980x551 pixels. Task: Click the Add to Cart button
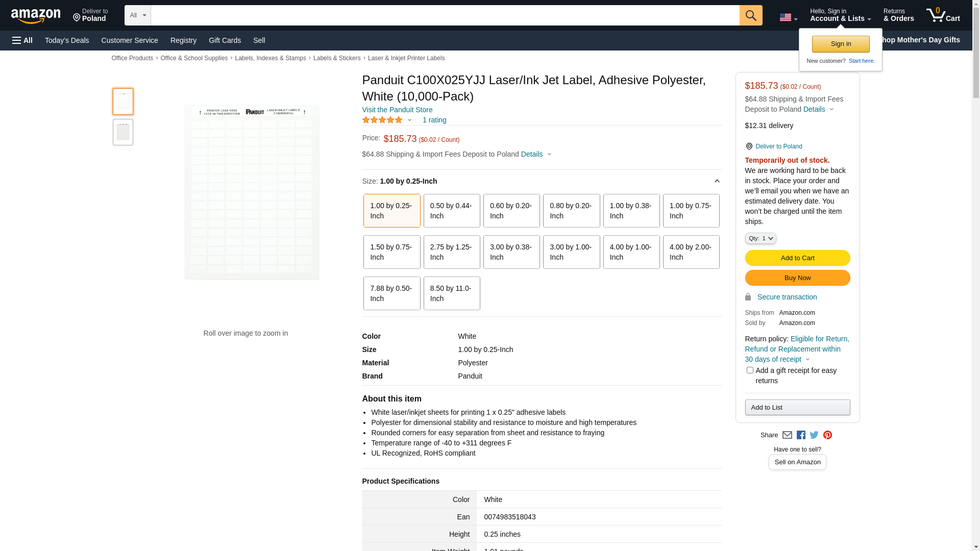coord(797,258)
